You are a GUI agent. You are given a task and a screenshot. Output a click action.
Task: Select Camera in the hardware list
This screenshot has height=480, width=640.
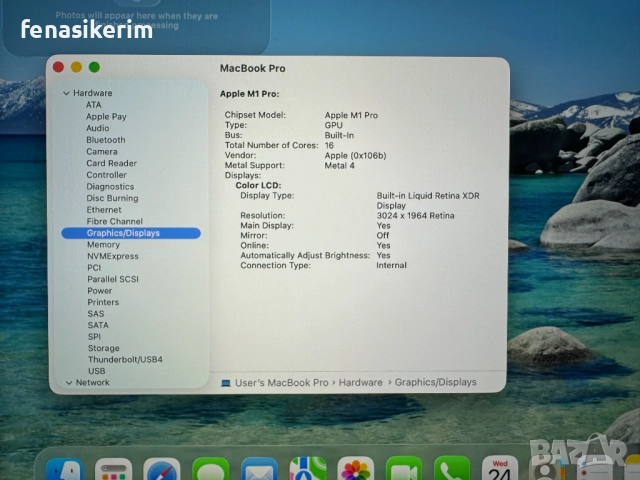(102, 151)
